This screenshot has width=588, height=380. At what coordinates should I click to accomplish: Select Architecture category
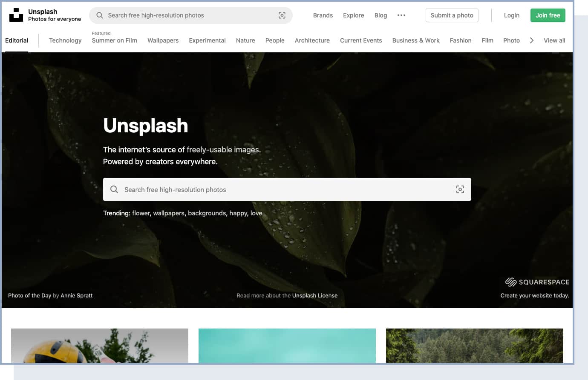click(312, 40)
